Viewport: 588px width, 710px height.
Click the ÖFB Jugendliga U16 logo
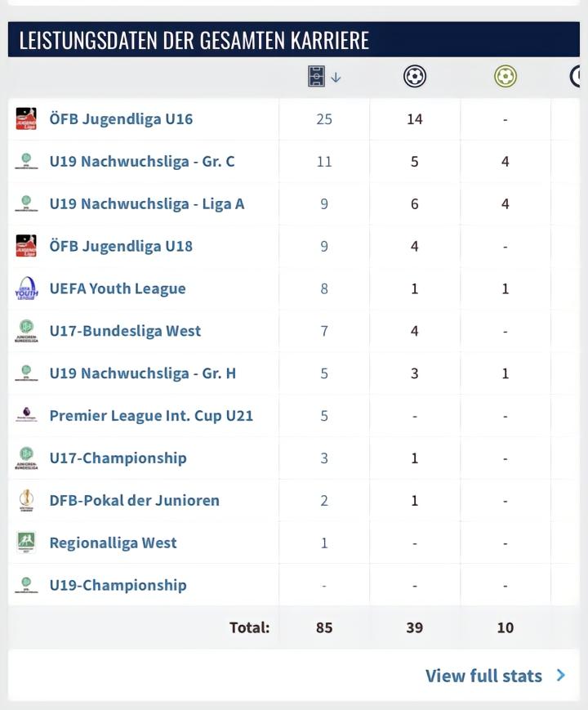tap(26, 118)
